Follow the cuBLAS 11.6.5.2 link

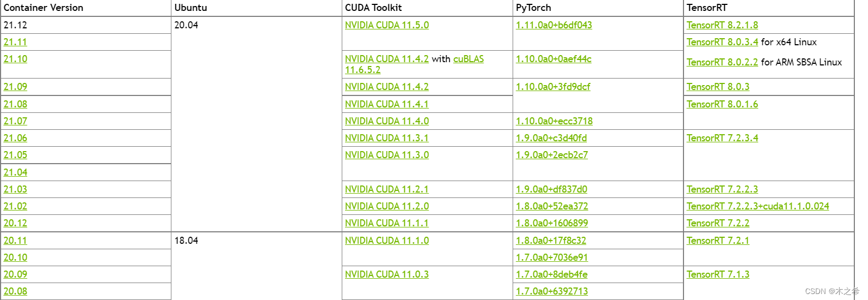click(414, 64)
